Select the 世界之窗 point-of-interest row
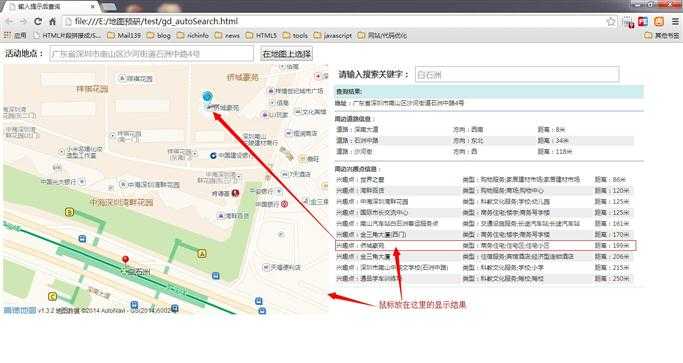Image resolution: width=683 pixels, height=363 pixels. (x=484, y=180)
